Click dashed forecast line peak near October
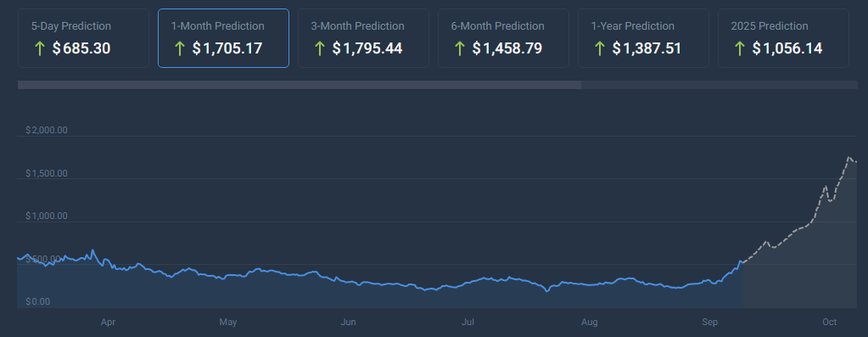The width and height of the screenshot is (868, 337). (848, 158)
